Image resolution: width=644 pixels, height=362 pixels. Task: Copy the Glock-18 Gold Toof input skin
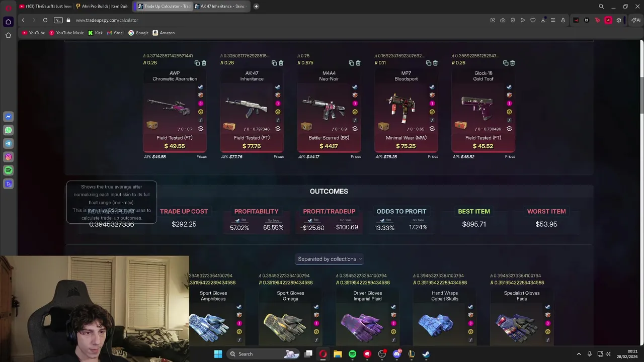click(x=506, y=63)
